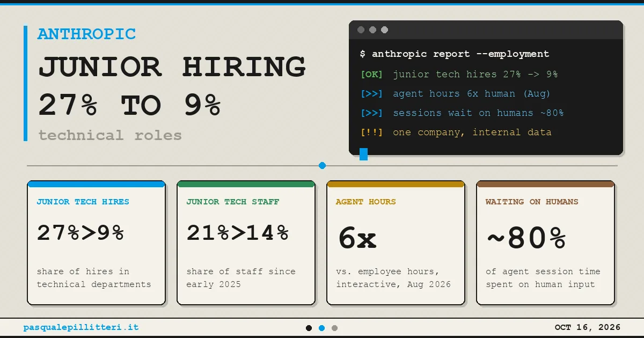The width and height of the screenshot is (644, 338).
Task: Click the anthropic report command line
Action: (455, 54)
